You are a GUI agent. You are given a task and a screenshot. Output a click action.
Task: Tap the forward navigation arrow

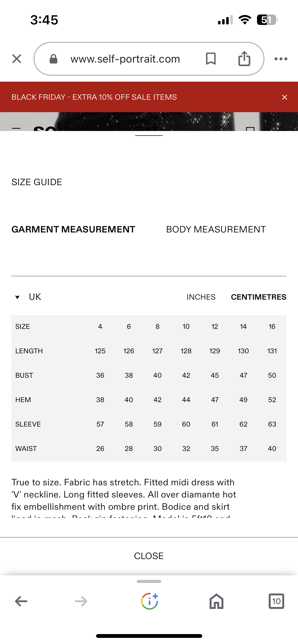tap(81, 601)
